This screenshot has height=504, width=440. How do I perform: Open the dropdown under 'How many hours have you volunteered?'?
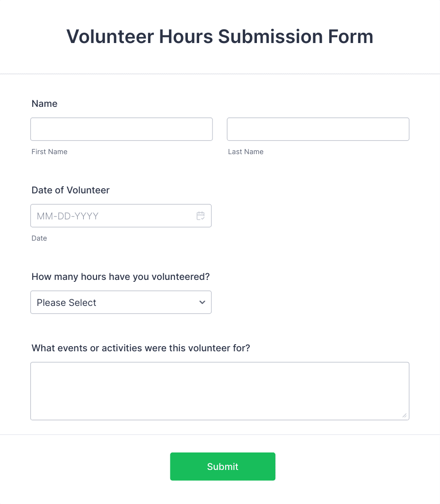121,302
